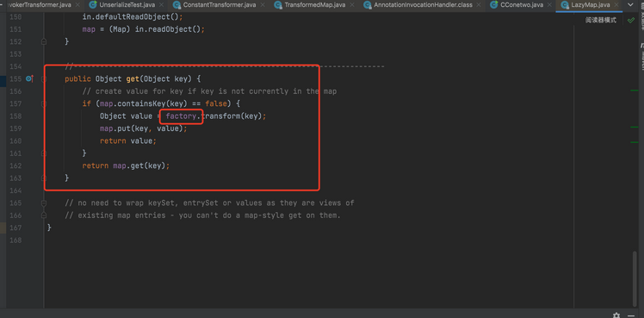Viewport: 644px width, 318px height.
Task: Click map.put(key, value) on line 159
Action: tap(141, 128)
